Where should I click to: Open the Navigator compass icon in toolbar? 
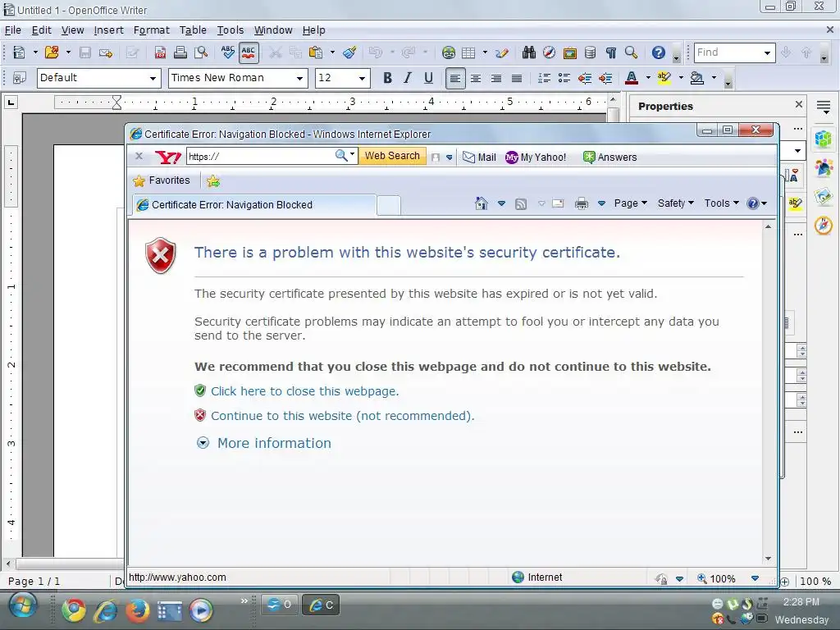549,52
